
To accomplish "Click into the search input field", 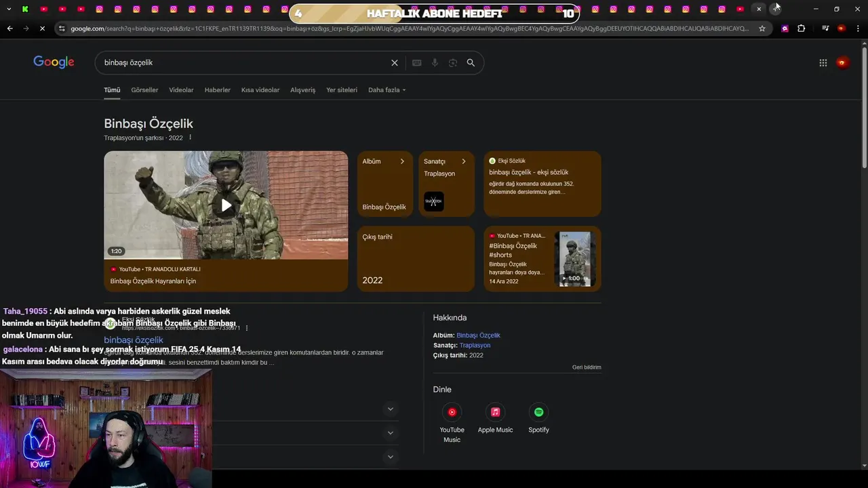I will [x=244, y=62].
